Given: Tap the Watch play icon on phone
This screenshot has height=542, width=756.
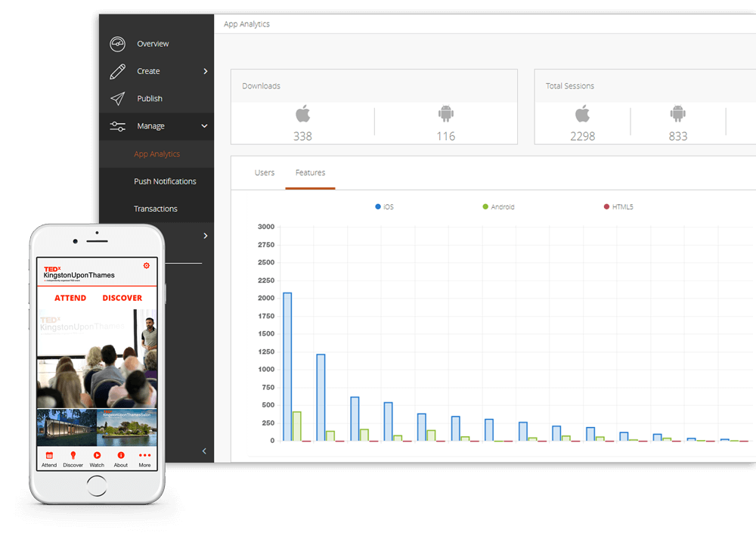Looking at the screenshot, I should pyautogui.click(x=97, y=455).
